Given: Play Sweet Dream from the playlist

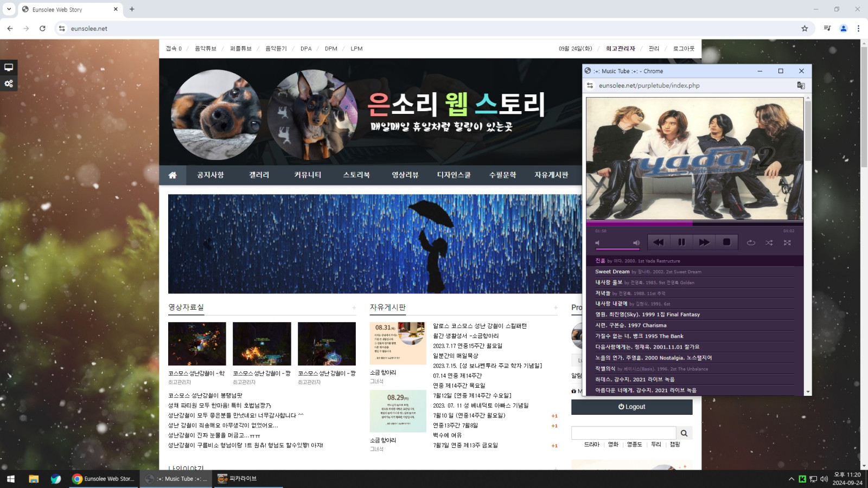Looking at the screenshot, I should click(612, 272).
